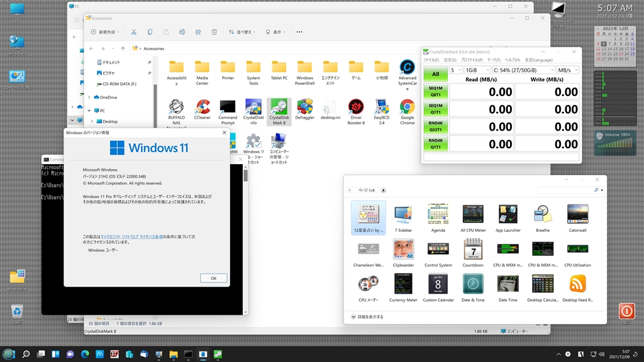Select the Clipboarder gadget icon
This screenshot has height=362, width=644.
coord(403,250)
